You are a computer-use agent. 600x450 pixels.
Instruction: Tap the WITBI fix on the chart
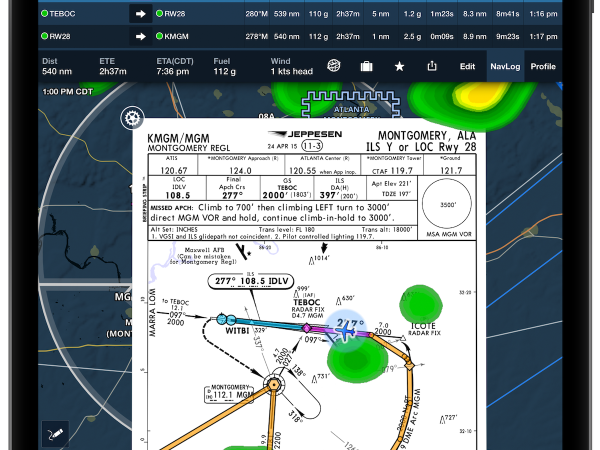[237, 331]
